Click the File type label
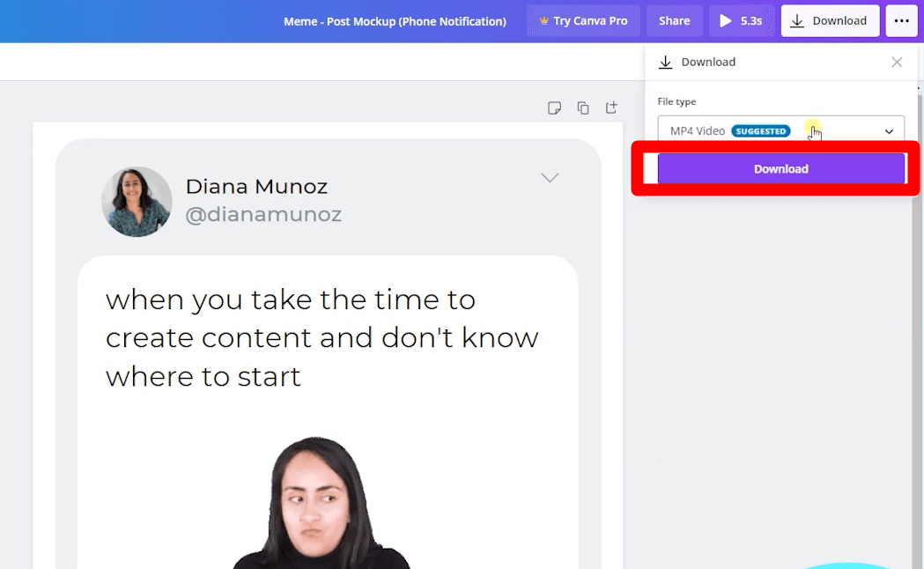This screenshot has height=569, width=924. click(x=676, y=101)
